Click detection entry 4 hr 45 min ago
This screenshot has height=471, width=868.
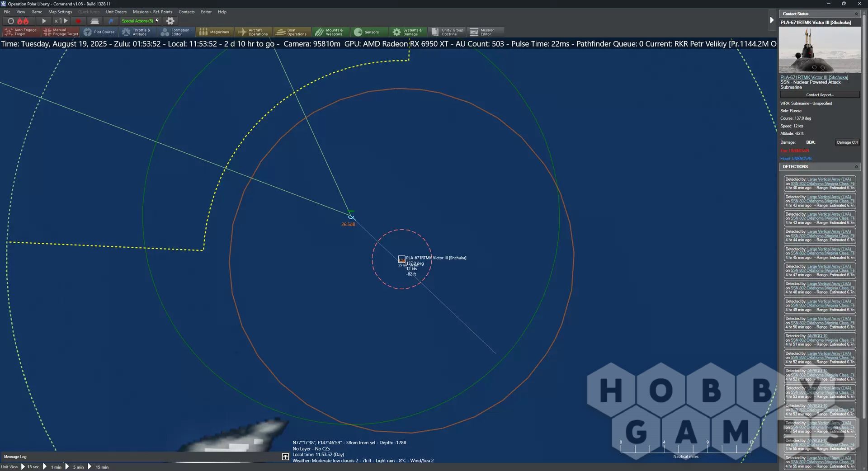(x=820, y=253)
